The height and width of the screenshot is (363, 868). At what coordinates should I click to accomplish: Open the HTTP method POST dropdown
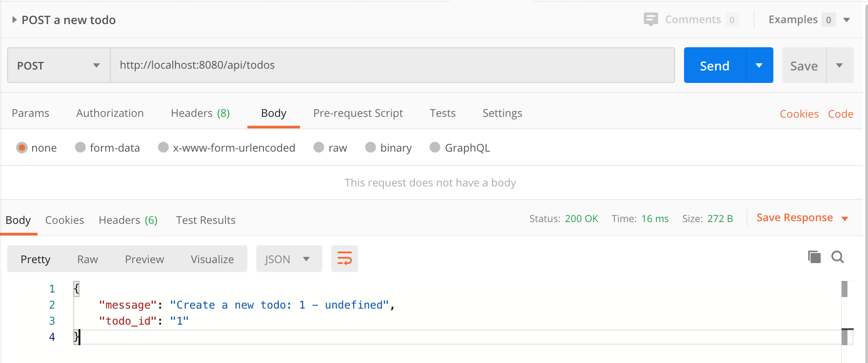pos(59,65)
